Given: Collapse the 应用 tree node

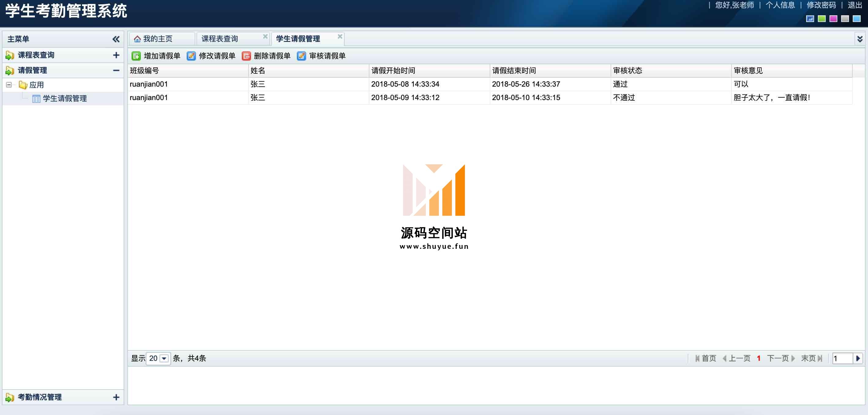Looking at the screenshot, I should click(9, 85).
